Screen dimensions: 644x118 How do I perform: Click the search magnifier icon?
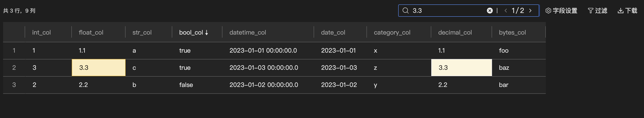[x=405, y=11]
